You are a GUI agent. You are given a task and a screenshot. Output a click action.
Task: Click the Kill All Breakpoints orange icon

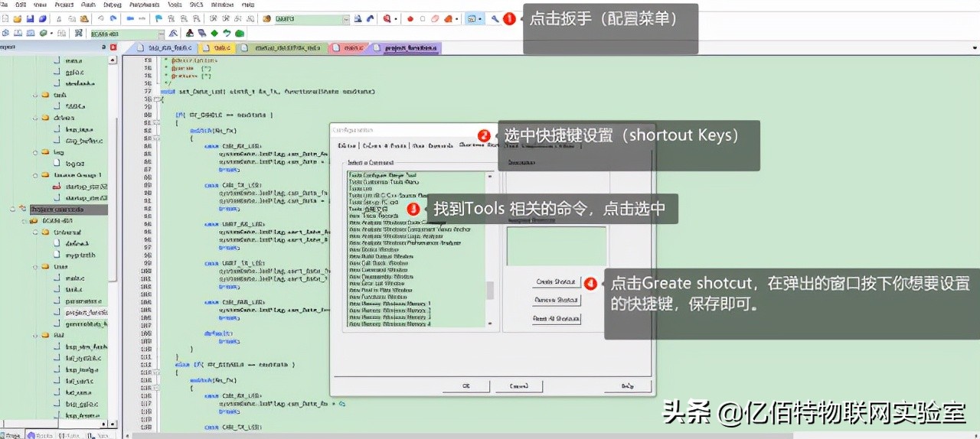tap(449, 18)
